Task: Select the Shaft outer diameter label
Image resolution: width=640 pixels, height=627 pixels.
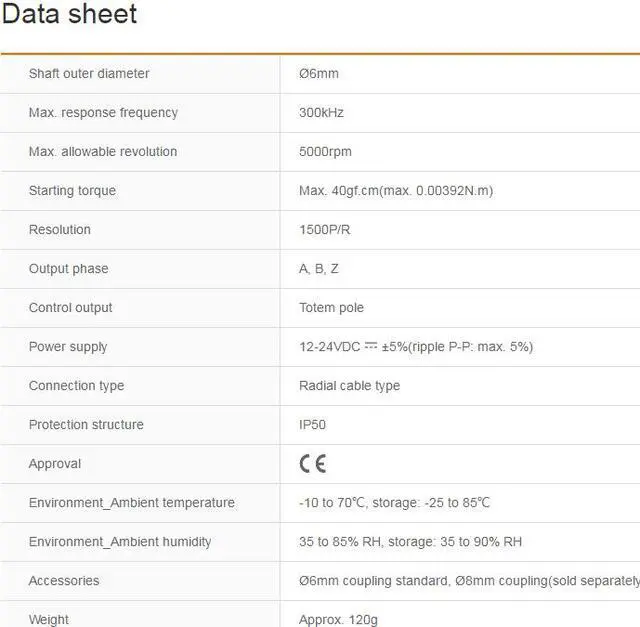Action: (x=89, y=74)
